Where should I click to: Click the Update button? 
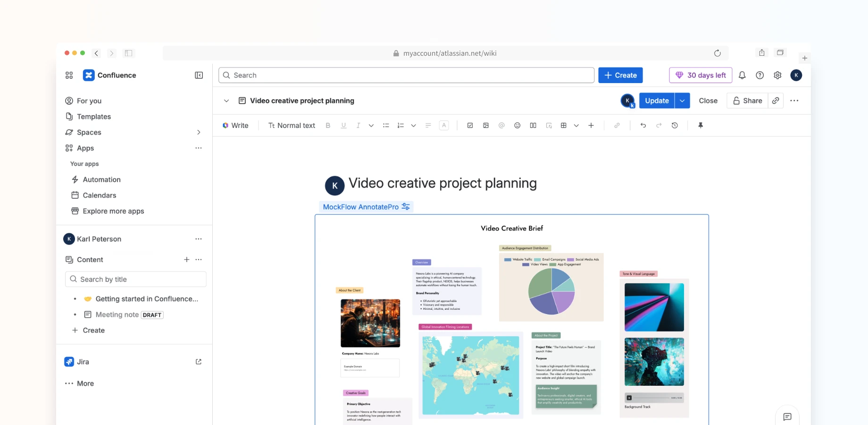(657, 101)
